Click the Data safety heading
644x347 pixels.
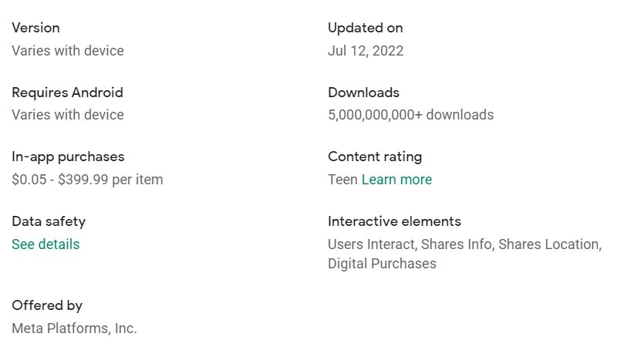(x=49, y=221)
